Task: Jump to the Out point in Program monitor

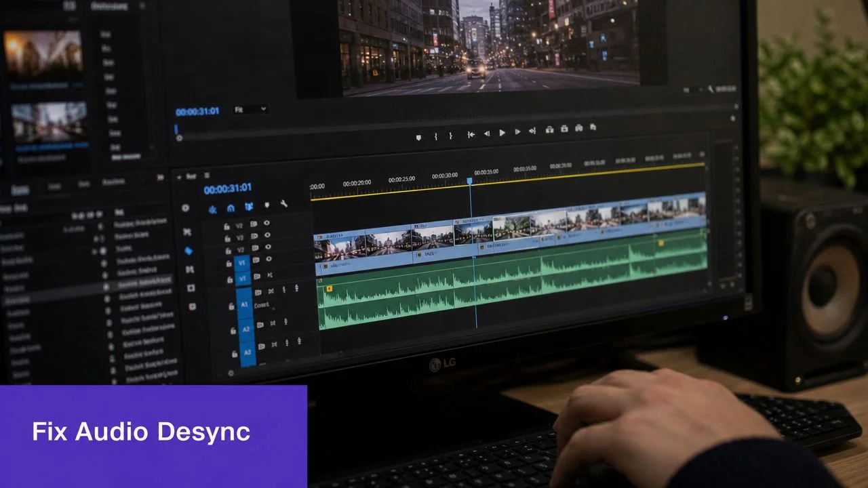Action: tap(532, 131)
